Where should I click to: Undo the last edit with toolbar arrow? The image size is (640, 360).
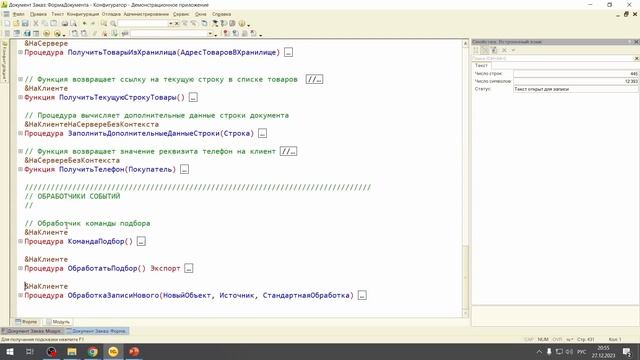click(84, 24)
